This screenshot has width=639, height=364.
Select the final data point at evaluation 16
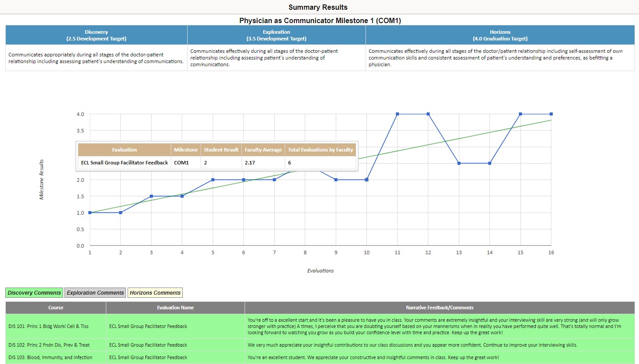551,114
